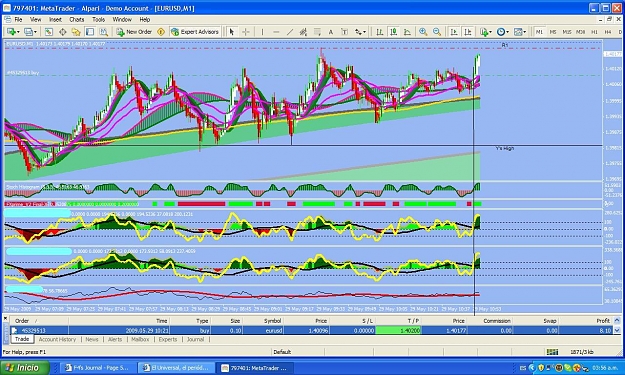Switch to the Journal tab
625x375 pixels.
pyautogui.click(x=195, y=340)
